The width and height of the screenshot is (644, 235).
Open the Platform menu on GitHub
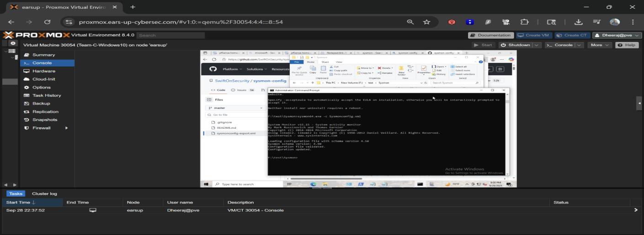click(231, 69)
